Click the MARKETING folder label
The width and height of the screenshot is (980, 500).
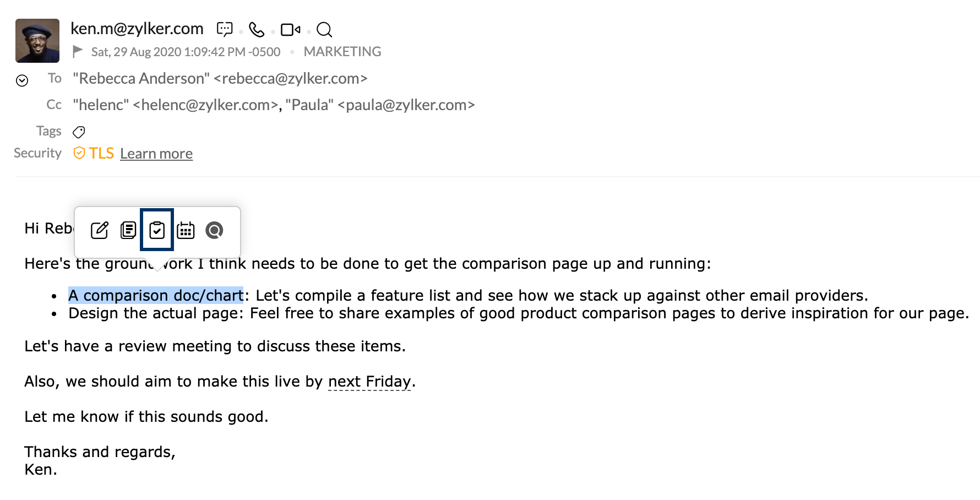(x=342, y=52)
